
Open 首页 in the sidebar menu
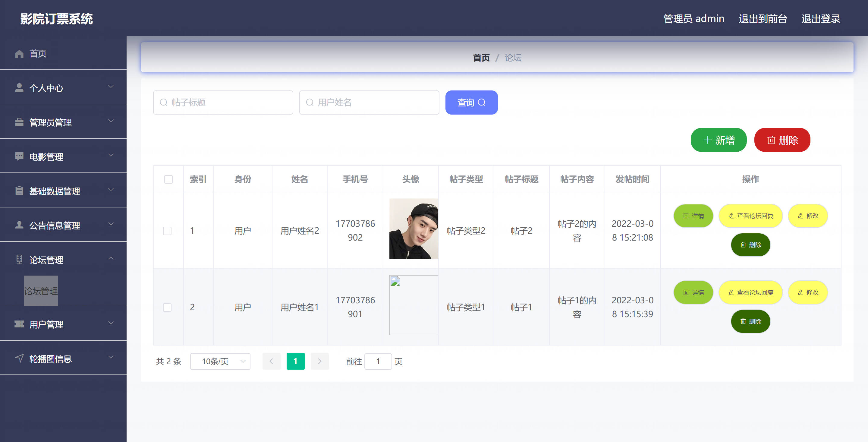(x=63, y=54)
